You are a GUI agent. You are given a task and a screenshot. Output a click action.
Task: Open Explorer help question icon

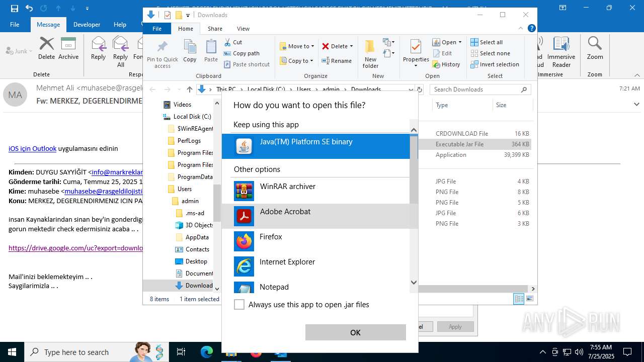pos(531,29)
